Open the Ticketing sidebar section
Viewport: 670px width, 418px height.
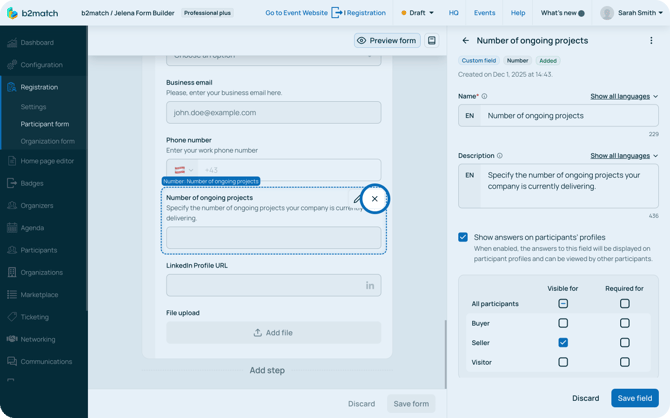(38, 317)
